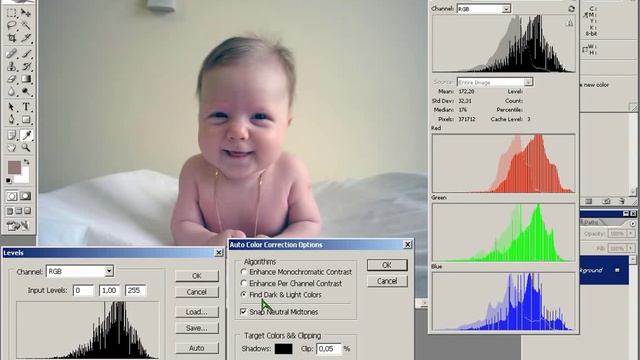This screenshot has height=360, width=640.
Task: Select the Lasso tool
Action: pyautogui.click(x=11, y=25)
